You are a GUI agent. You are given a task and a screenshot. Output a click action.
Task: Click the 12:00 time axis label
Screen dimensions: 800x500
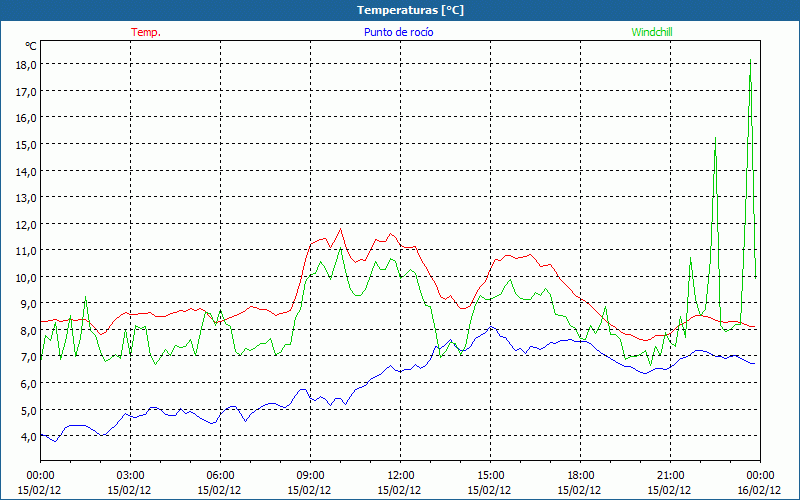click(401, 476)
